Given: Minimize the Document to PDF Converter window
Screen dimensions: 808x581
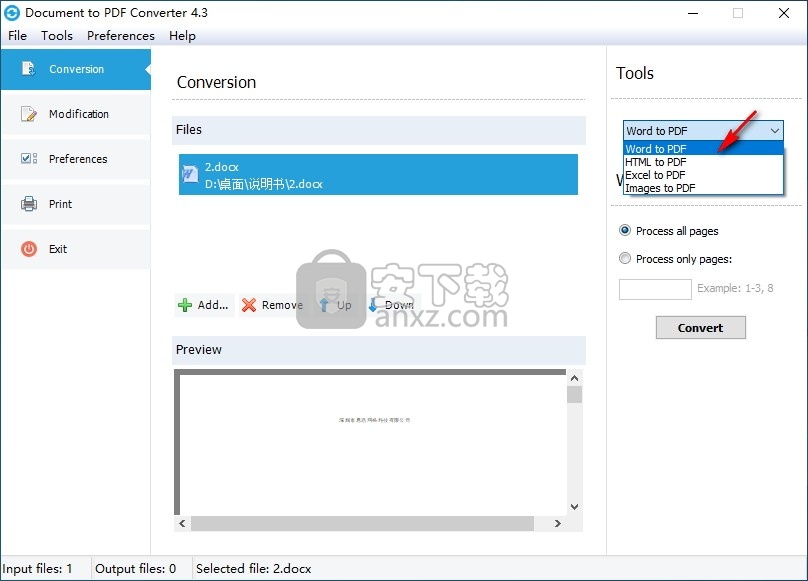Looking at the screenshot, I should click(693, 13).
